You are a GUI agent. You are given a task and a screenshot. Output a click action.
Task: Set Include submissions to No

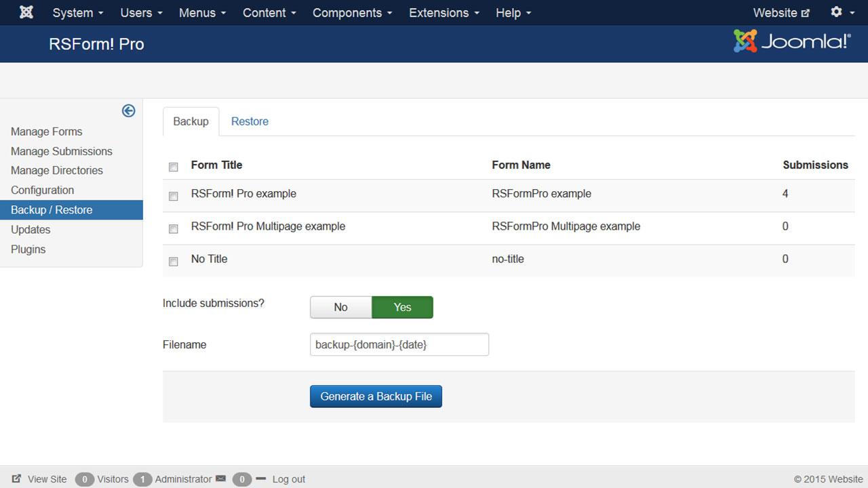coord(340,307)
